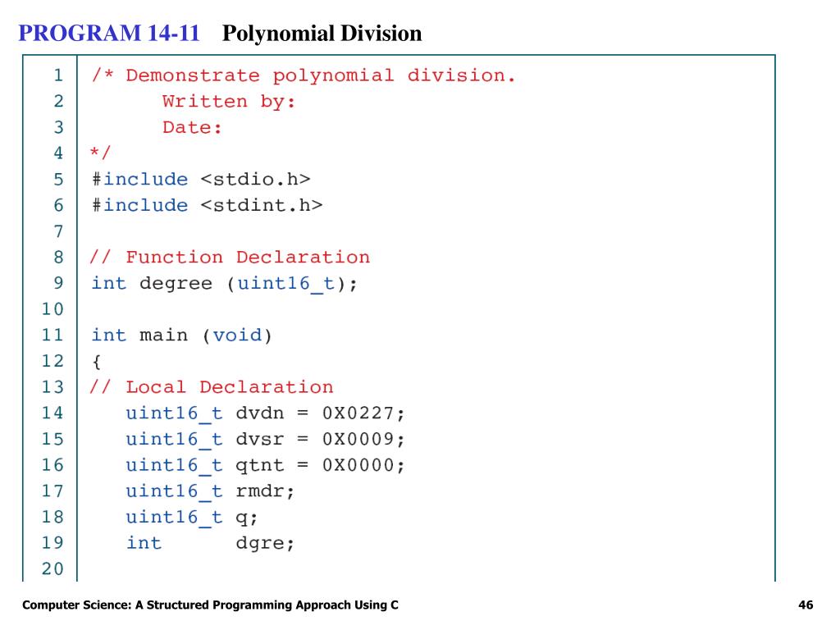Click the page number 46

[x=806, y=605]
